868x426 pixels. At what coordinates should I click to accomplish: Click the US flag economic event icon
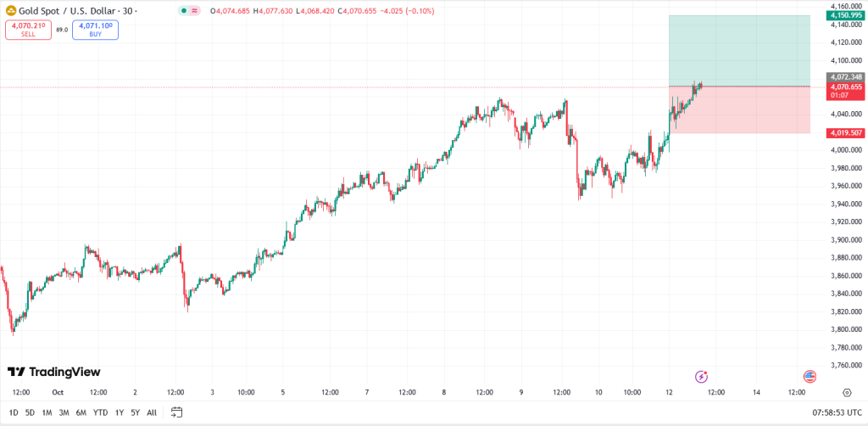[810, 376]
